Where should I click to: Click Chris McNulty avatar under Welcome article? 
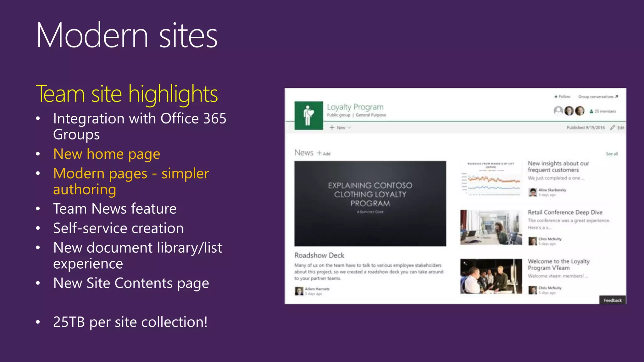532,290
